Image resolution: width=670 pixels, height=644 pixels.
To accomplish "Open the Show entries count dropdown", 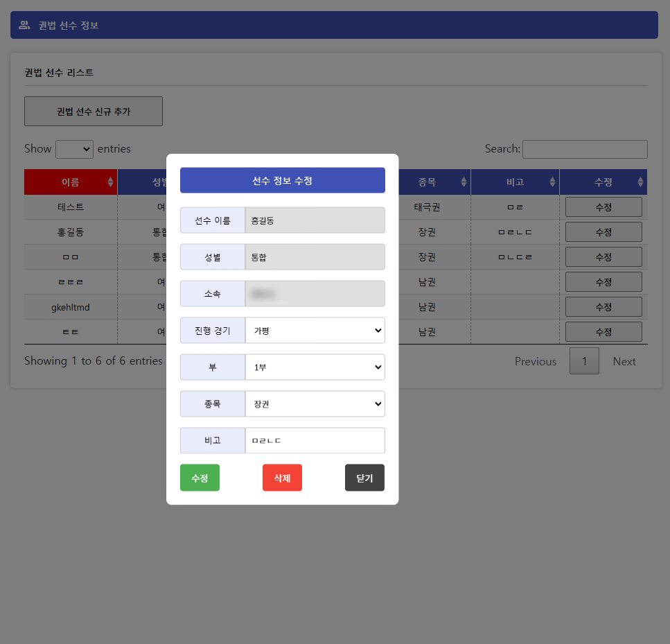I will point(74,149).
